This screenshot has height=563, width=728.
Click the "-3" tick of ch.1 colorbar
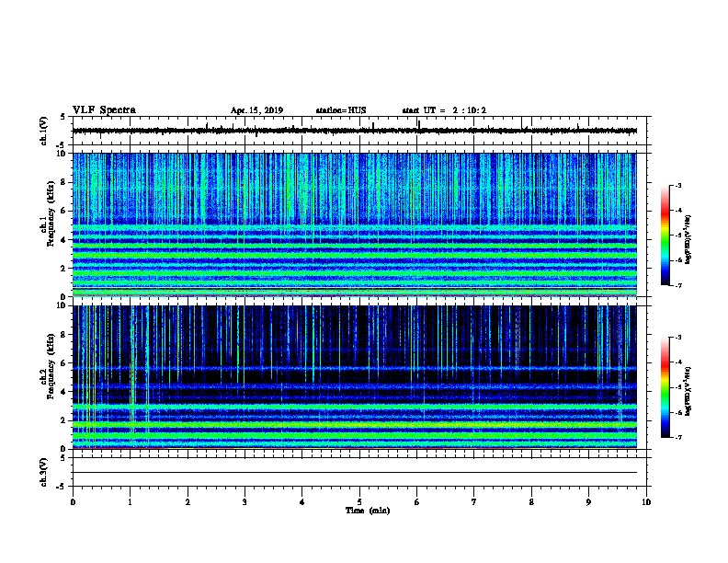coord(677,186)
